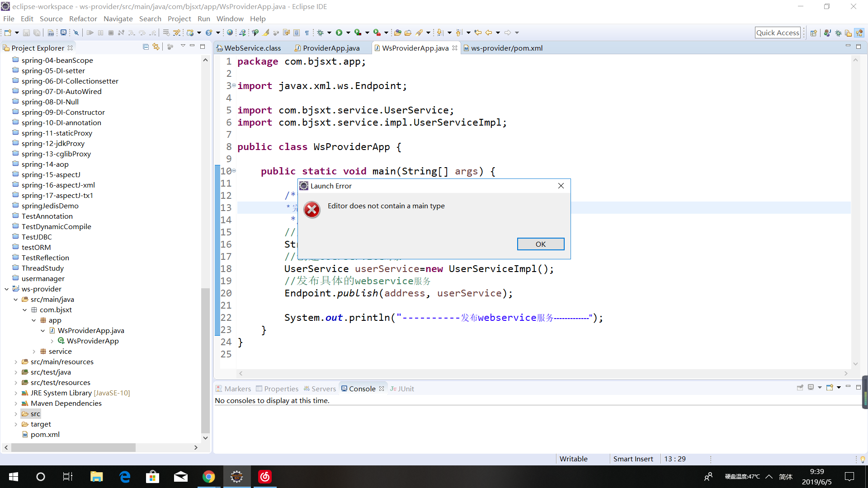This screenshot has width=868, height=488.
Task: Select spring-14-aop in Project Explorer
Action: [x=45, y=164]
